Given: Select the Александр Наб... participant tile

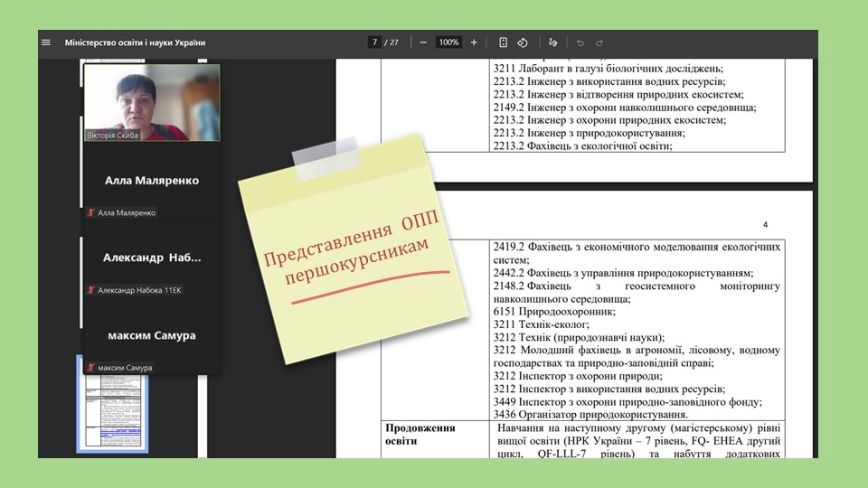Looking at the screenshot, I should 152,258.
